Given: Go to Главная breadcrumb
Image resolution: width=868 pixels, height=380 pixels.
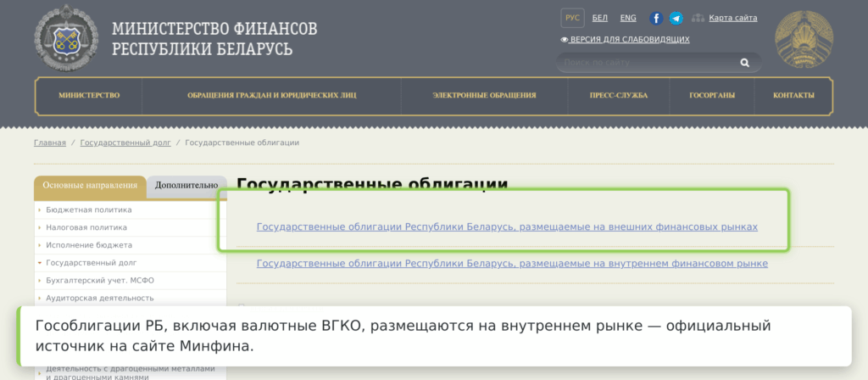Looking at the screenshot, I should [x=50, y=142].
